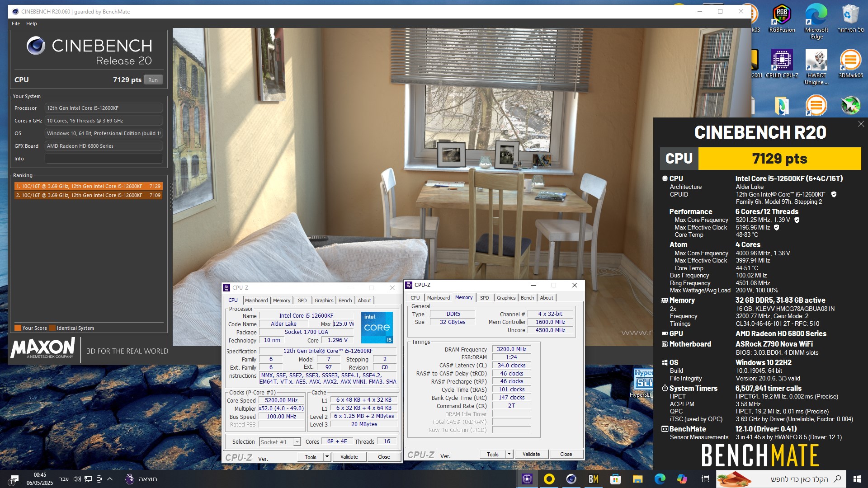The width and height of the screenshot is (868, 488).
Task: Click Run button next to CPU score
Action: click(x=153, y=80)
